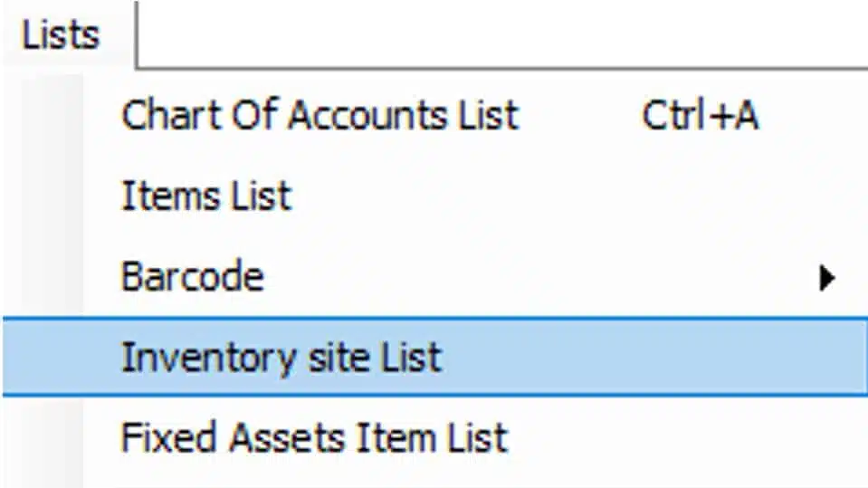
Task: Click blank space between Barcode and arrow
Action: click(543, 277)
